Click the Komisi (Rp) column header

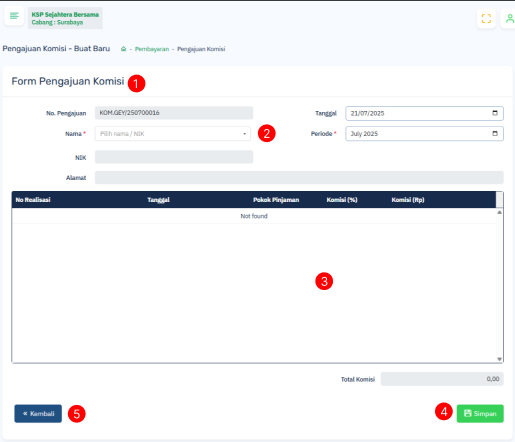408,200
